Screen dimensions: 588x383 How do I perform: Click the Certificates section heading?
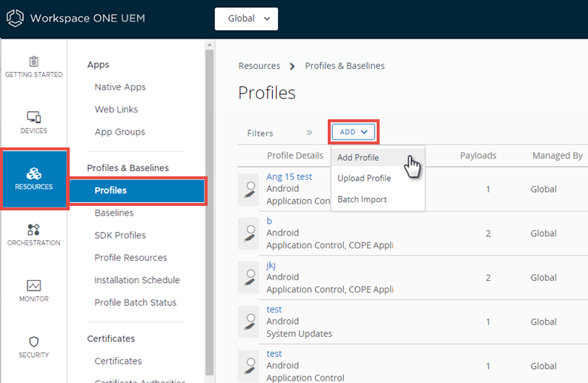(111, 339)
